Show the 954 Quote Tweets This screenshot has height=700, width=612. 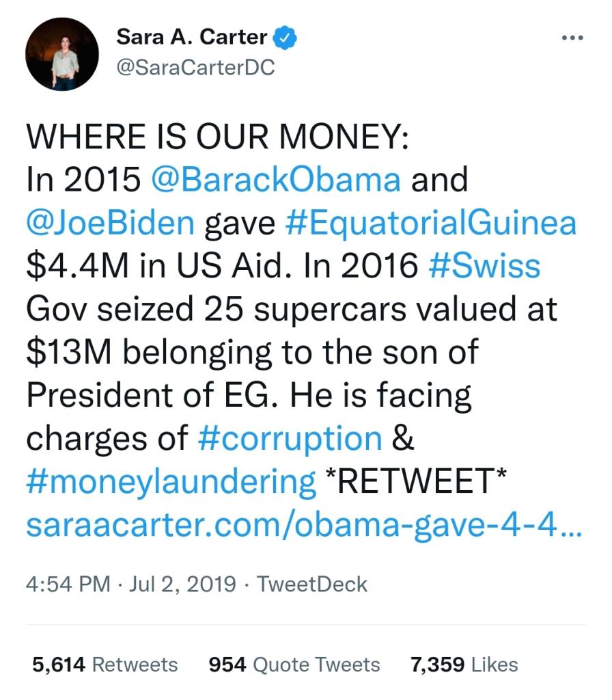(x=294, y=664)
